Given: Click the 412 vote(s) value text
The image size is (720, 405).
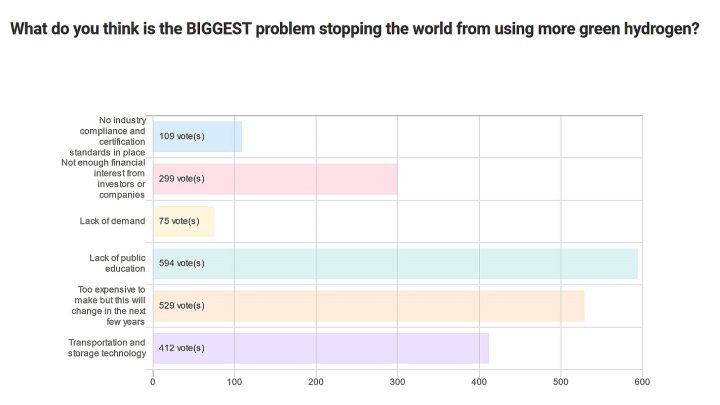Looking at the screenshot, I should (x=181, y=348).
